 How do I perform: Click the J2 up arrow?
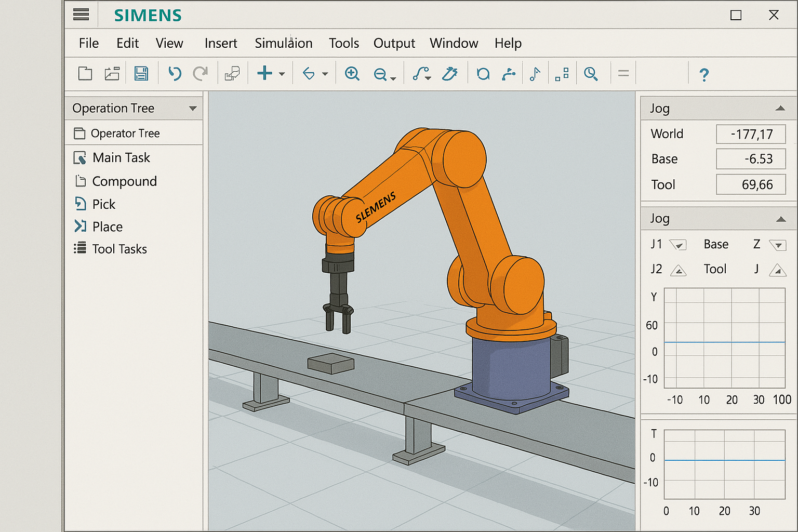pos(679,270)
